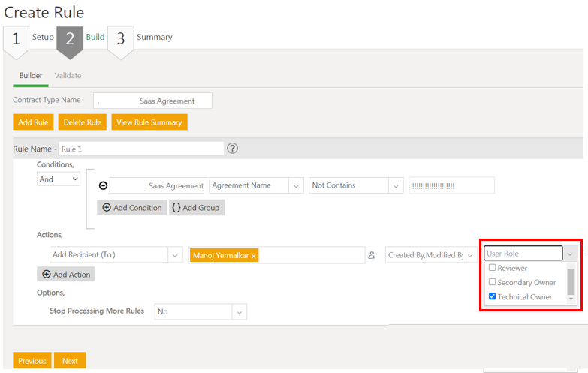Remove the Manoj Yermalkar recipient tag
The width and height of the screenshot is (588, 373).
click(x=254, y=256)
